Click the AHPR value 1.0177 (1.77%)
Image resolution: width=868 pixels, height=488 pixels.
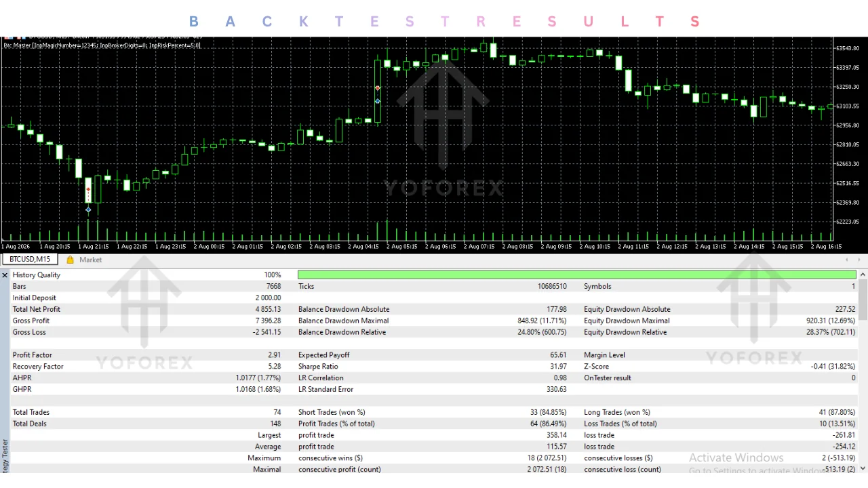258,378
